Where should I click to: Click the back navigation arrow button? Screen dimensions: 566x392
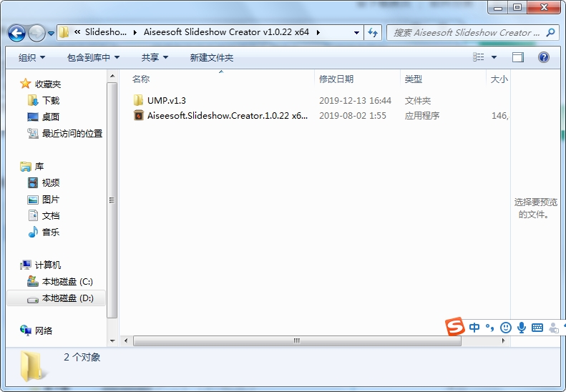pos(16,33)
